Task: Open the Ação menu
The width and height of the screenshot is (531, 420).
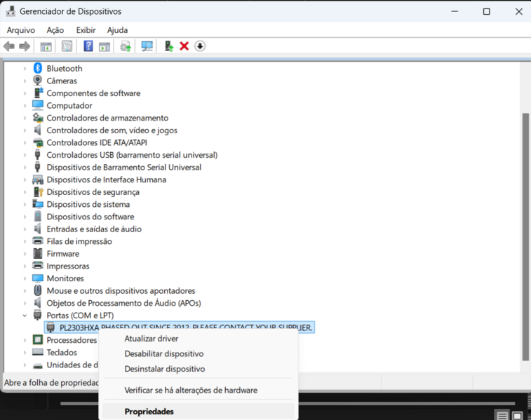Action: pyautogui.click(x=55, y=30)
